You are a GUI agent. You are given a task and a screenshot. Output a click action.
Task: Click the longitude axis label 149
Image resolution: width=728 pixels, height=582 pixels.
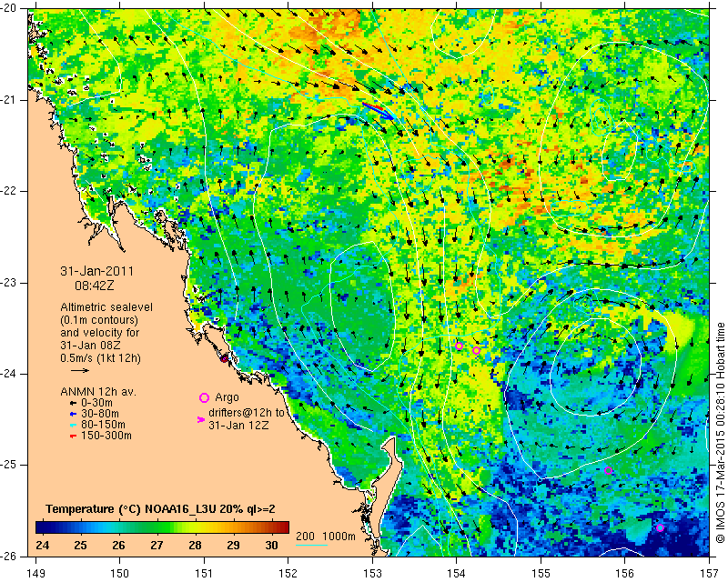[x=35, y=573]
